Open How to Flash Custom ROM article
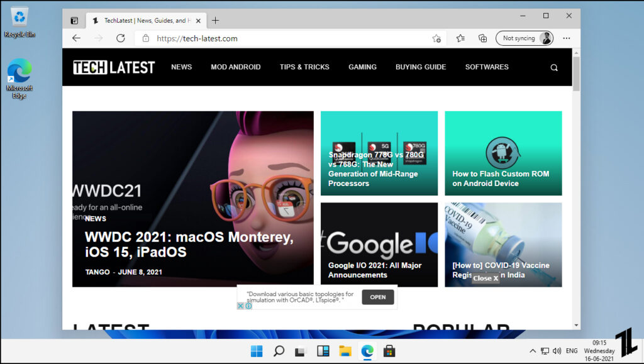The width and height of the screenshot is (644, 364). pyautogui.click(x=501, y=179)
